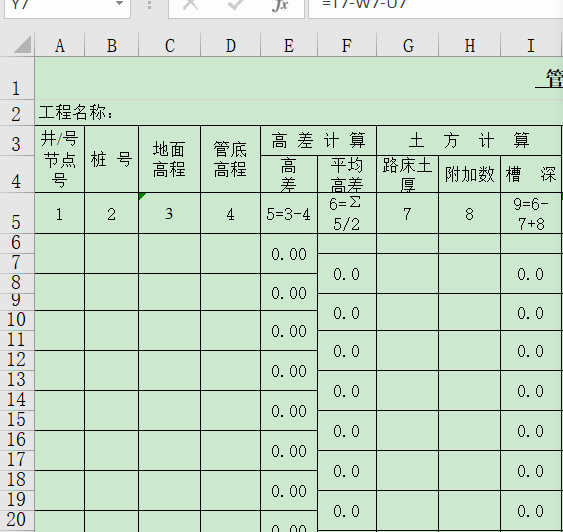Select row 10 header

pos(17,320)
